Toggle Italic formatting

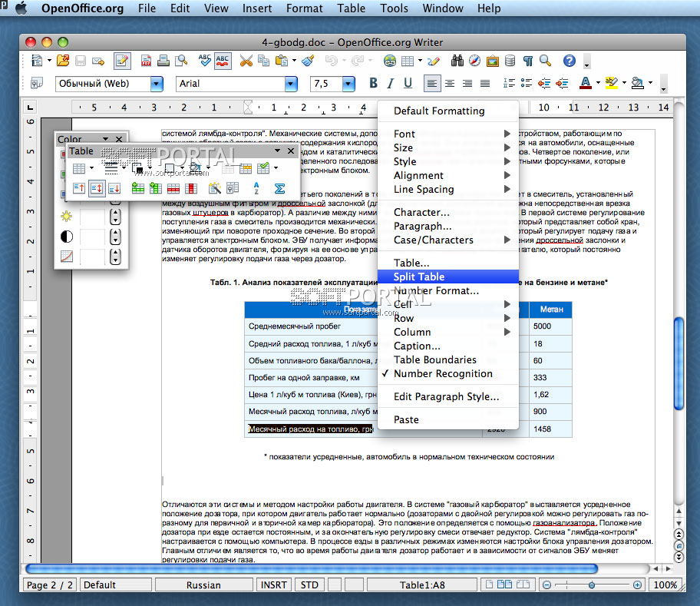click(391, 83)
